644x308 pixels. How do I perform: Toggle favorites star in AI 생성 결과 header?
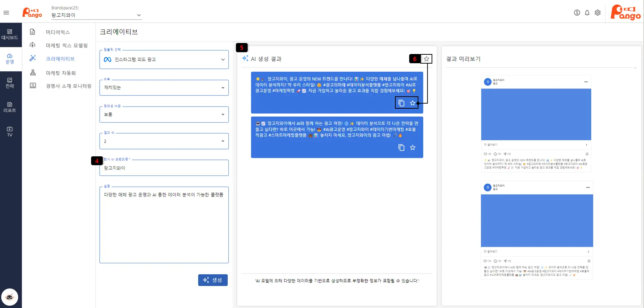pyautogui.click(x=426, y=59)
